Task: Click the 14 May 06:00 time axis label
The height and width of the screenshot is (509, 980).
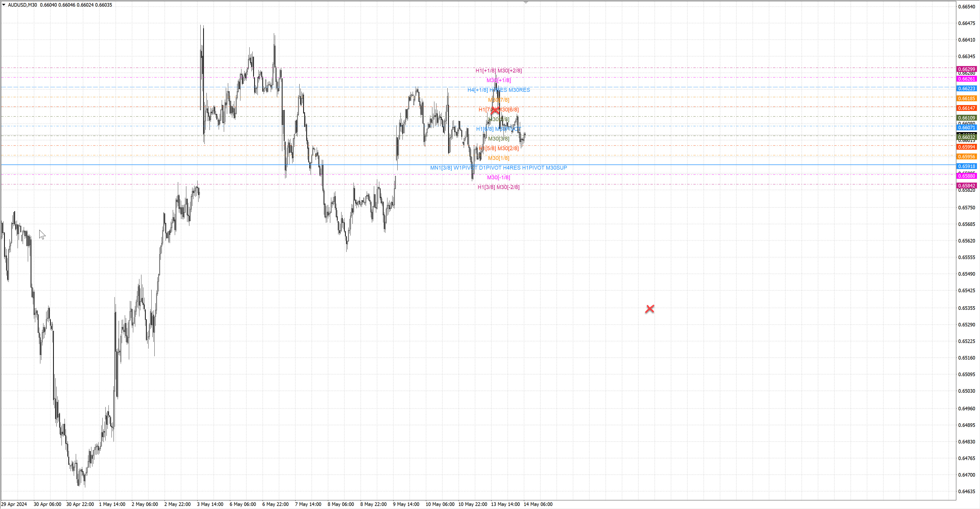Action: point(538,504)
